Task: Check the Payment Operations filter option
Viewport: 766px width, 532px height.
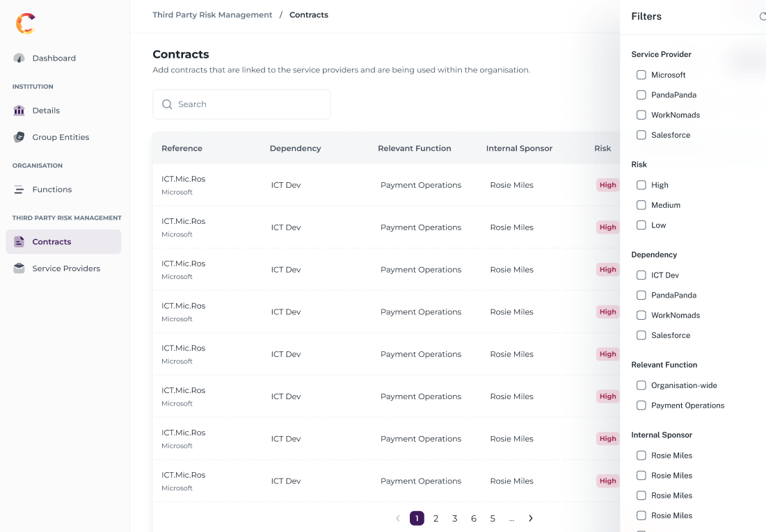Action: (x=641, y=405)
